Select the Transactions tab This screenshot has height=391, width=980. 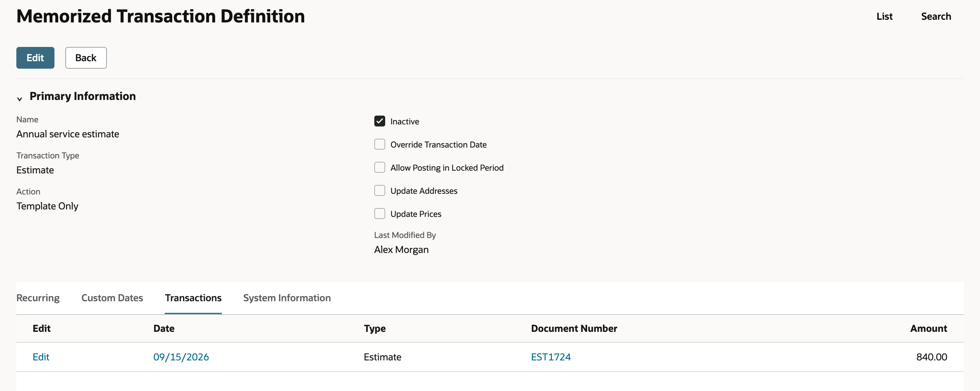[x=193, y=298]
